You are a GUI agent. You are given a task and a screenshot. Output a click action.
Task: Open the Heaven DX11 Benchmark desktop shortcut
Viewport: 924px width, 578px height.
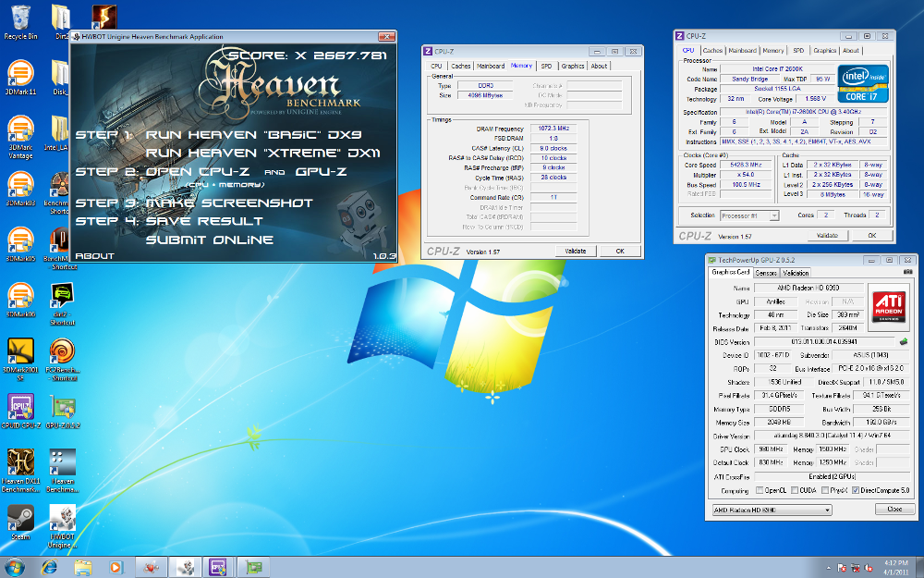tap(20, 471)
